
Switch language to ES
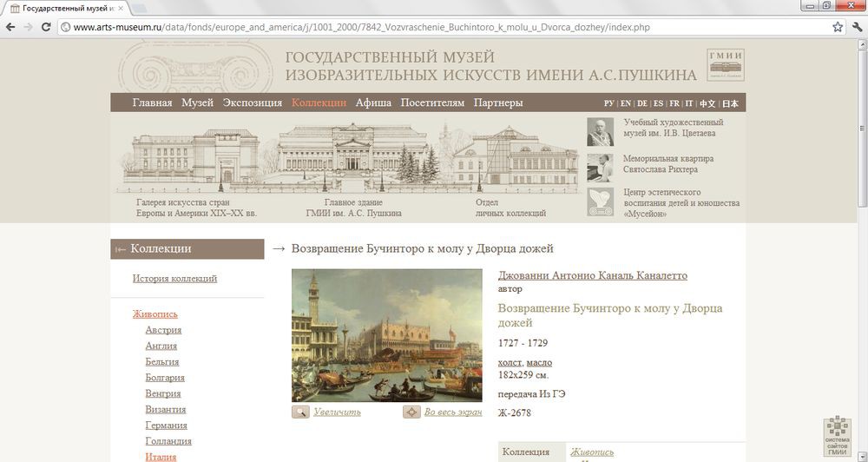(x=658, y=103)
